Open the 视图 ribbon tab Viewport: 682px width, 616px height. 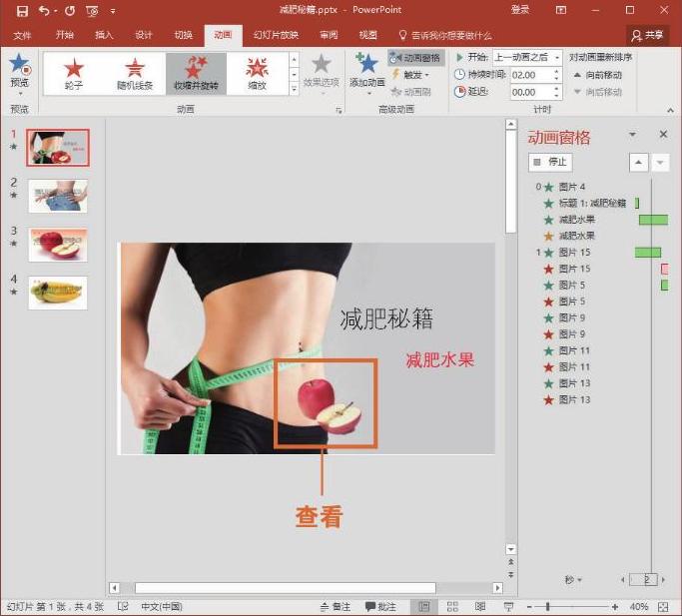click(368, 35)
